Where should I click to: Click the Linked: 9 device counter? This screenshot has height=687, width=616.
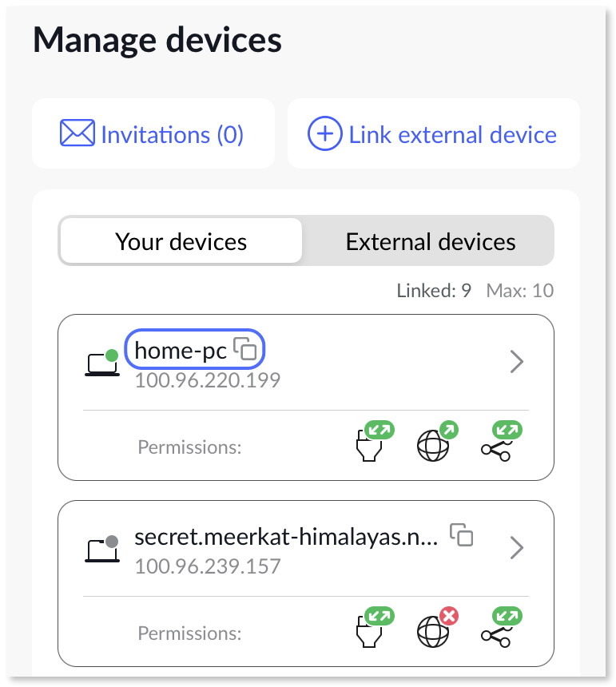click(434, 290)
